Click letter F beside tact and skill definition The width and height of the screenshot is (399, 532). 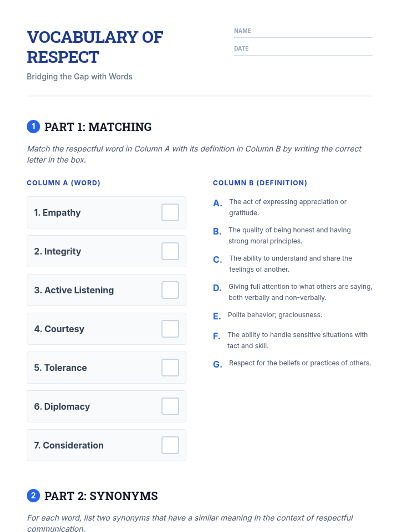pyautogui.click(x=217, y=336)
